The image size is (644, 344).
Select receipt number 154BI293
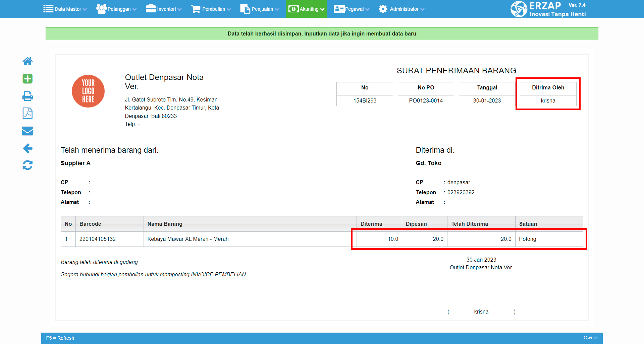365,100
